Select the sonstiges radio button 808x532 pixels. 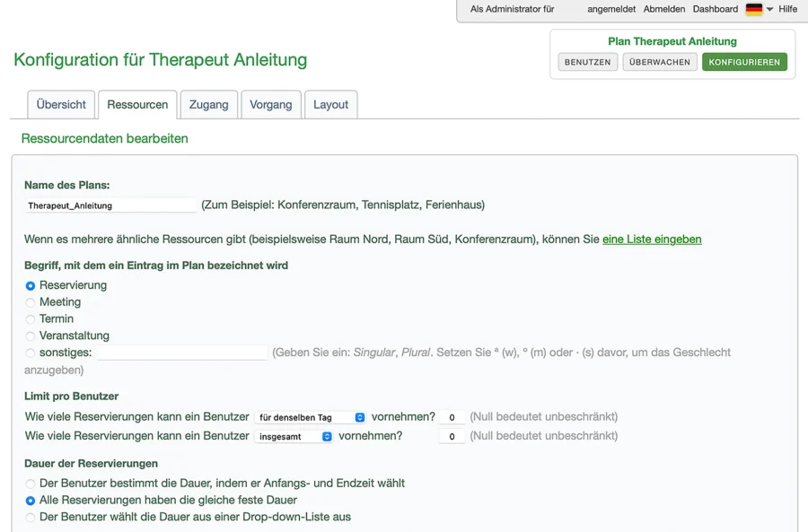(x=31, y=353)
